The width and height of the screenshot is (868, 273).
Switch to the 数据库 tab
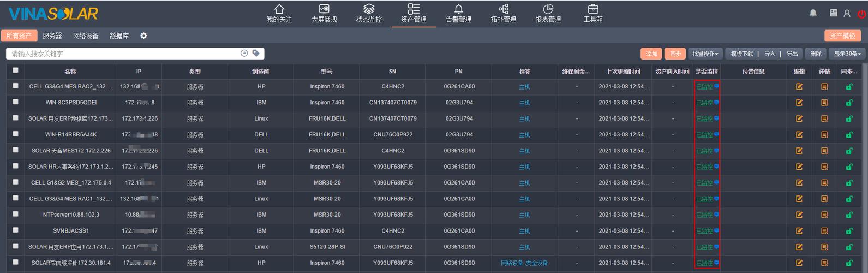(x=119, y=35)
